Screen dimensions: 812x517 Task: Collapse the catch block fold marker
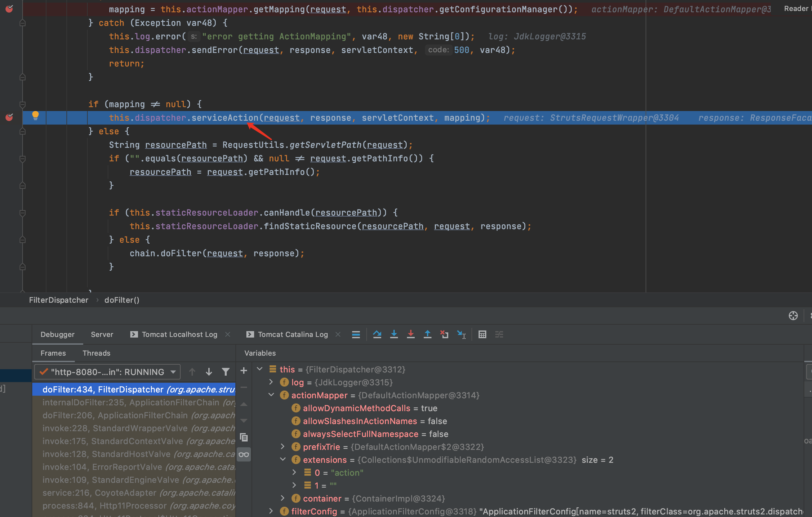[x=23, y=23]
